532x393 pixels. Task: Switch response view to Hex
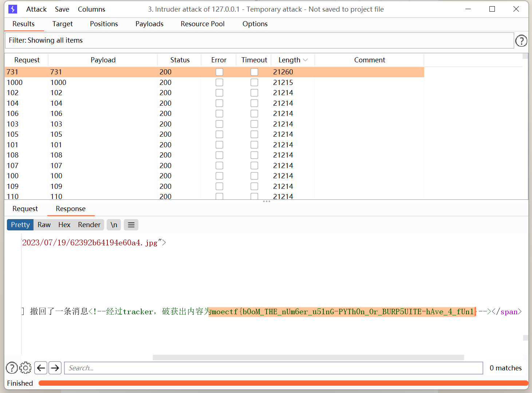click(x=64, y=225)
